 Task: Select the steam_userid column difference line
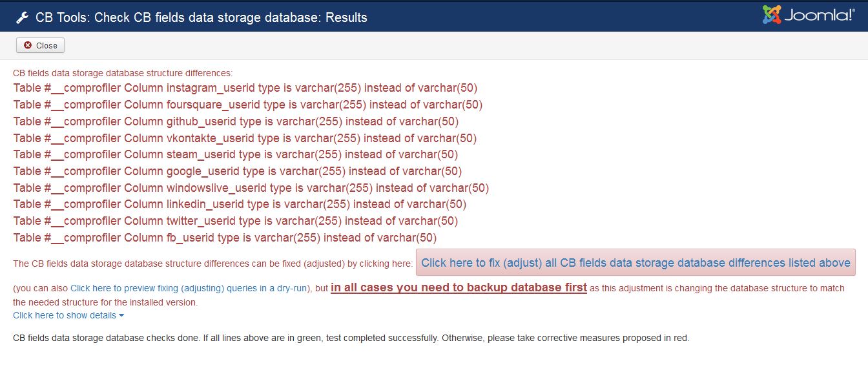tap(236, 154)
